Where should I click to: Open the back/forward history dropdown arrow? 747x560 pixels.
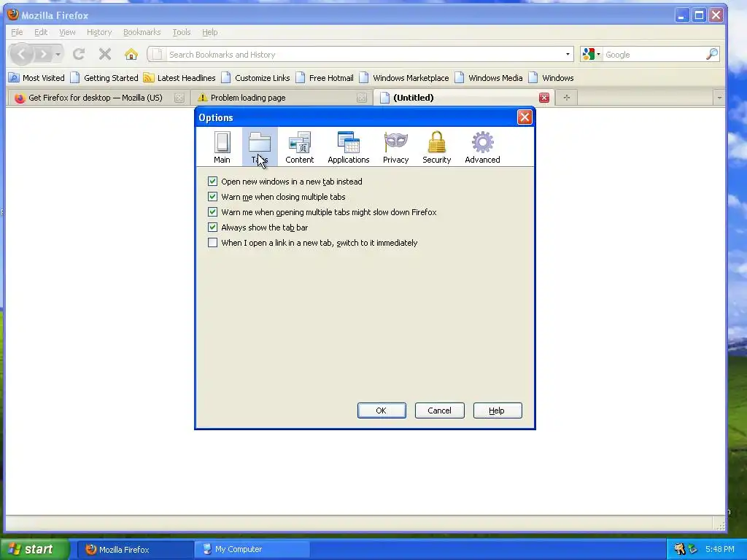58,54
